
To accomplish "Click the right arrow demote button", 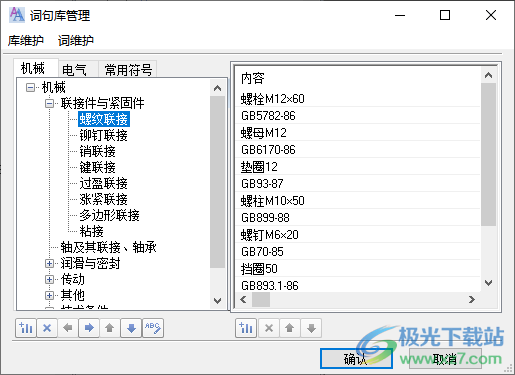I will [89, 328].
